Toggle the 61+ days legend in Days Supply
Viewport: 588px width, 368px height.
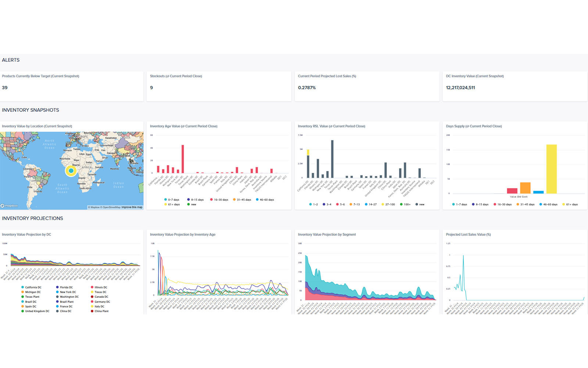click(x=570, y=204)
